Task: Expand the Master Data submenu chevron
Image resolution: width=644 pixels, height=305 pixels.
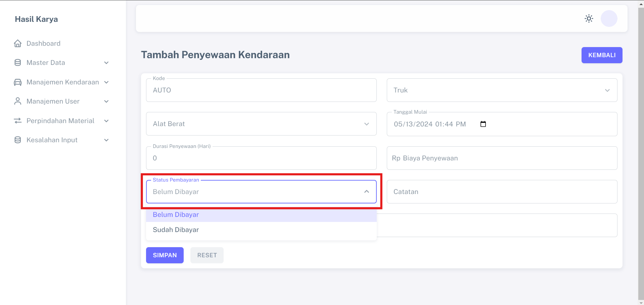Action: click(x=106, y=63)
